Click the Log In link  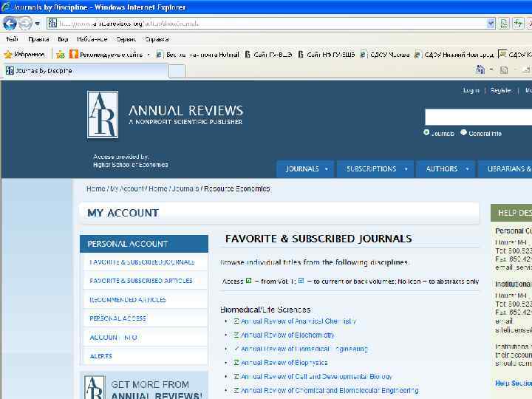click(471, 91)
